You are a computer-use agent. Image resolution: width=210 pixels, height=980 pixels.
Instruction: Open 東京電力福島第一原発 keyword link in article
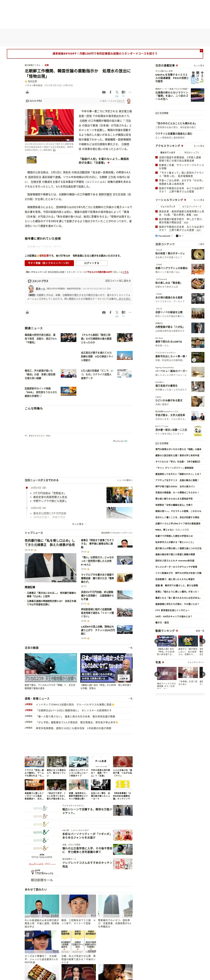pos(105,114)
